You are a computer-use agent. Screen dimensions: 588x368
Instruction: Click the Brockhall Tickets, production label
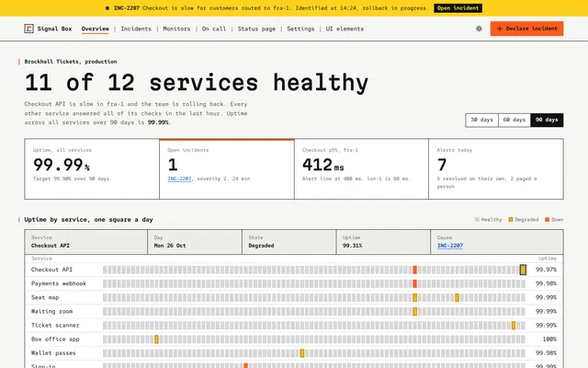(71, 62)
